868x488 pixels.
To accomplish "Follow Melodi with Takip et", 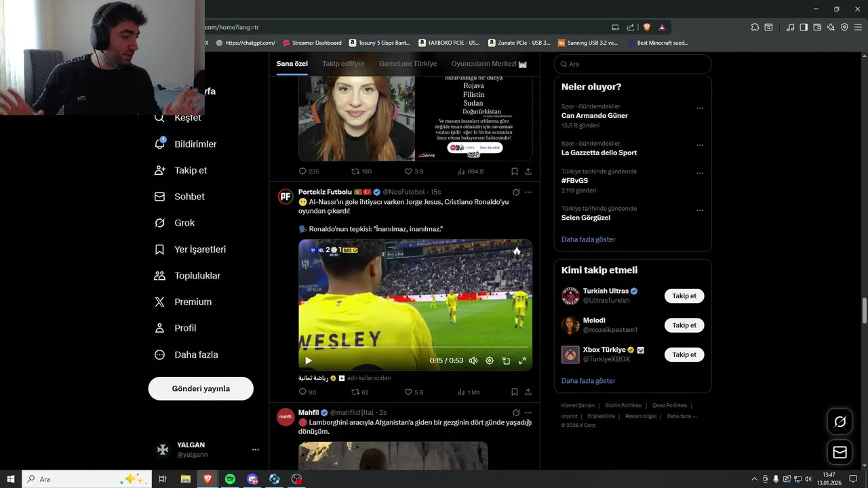I will pyautogui.click(x=684, y=325).
